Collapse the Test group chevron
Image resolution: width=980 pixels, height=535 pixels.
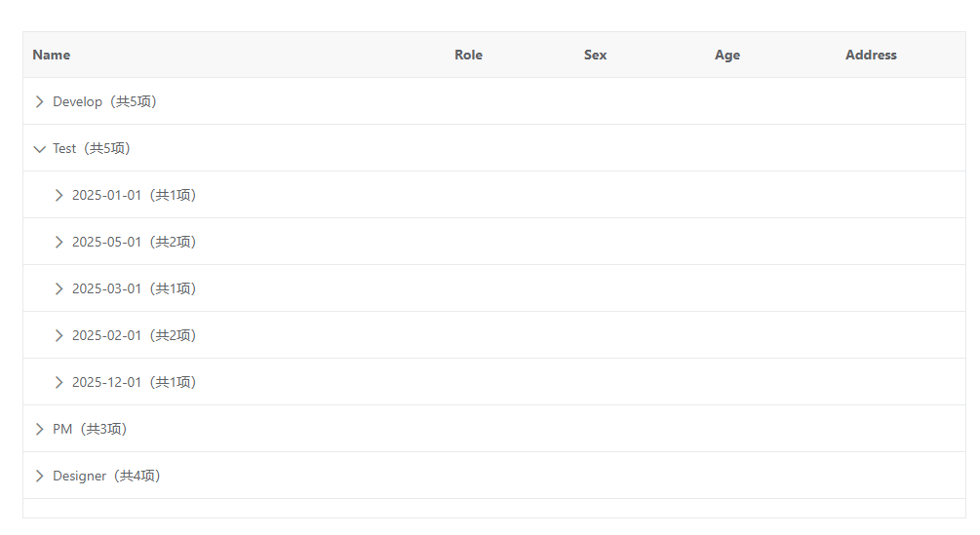(x=40, y=149)
